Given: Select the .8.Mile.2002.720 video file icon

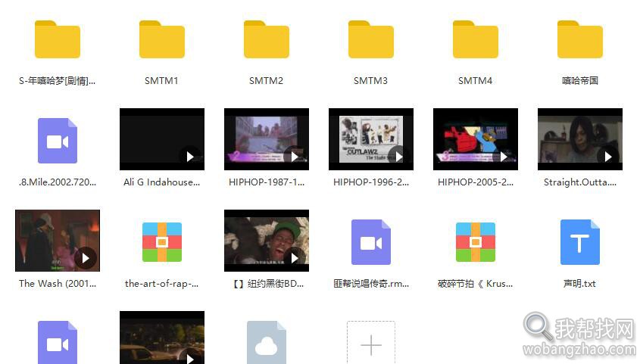Looking at the screenshot, I should pyautogui.click(x=58, y=141).
